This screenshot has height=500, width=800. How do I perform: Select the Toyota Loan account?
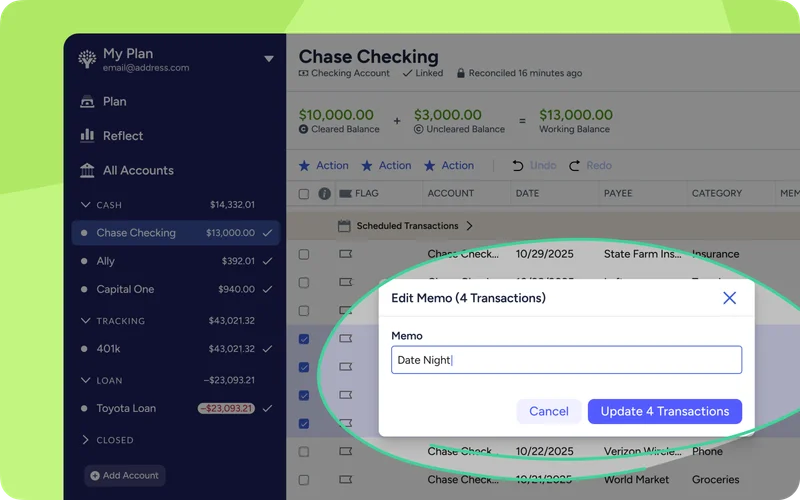coord(176,408)
